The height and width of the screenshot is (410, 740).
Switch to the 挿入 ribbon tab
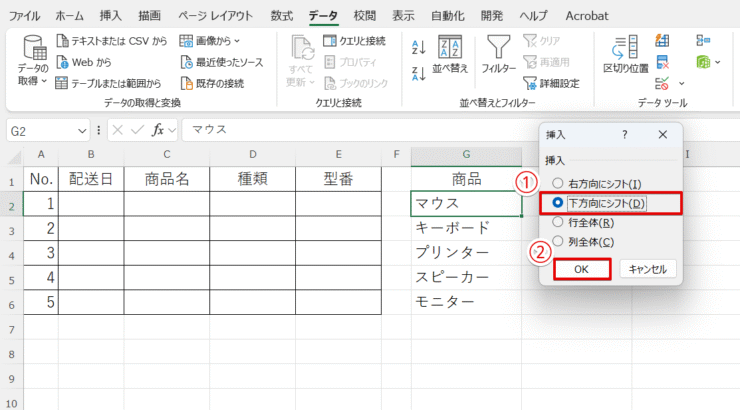[110, 16]
